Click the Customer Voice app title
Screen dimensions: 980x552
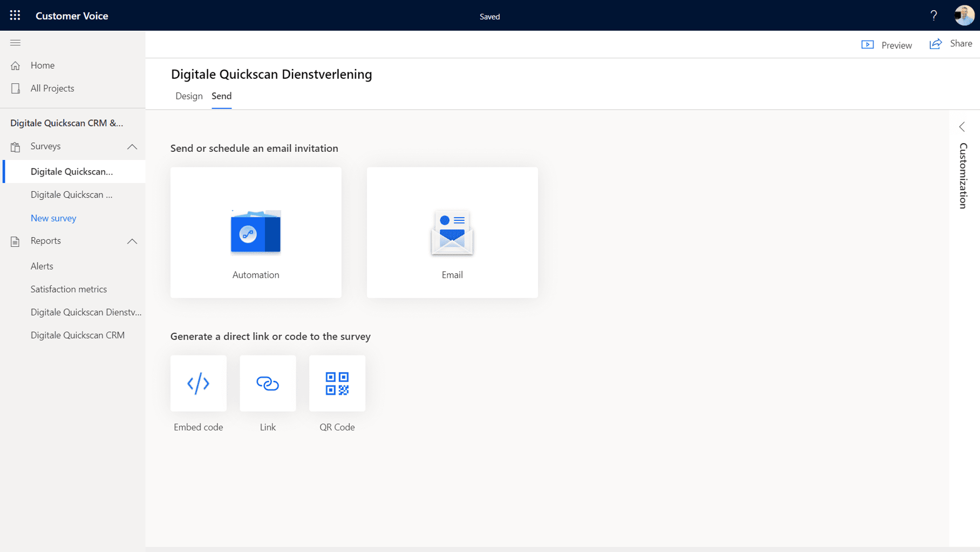coord(72,16)
